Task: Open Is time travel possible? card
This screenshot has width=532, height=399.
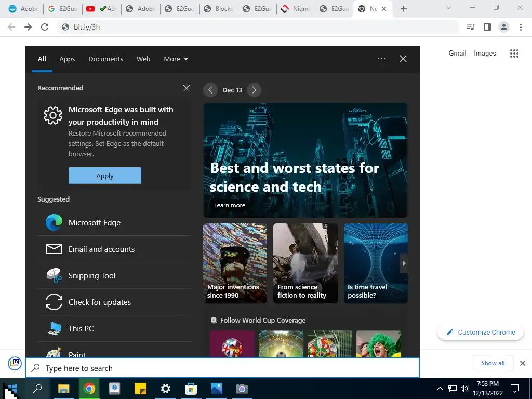Action: pos(376,263)
